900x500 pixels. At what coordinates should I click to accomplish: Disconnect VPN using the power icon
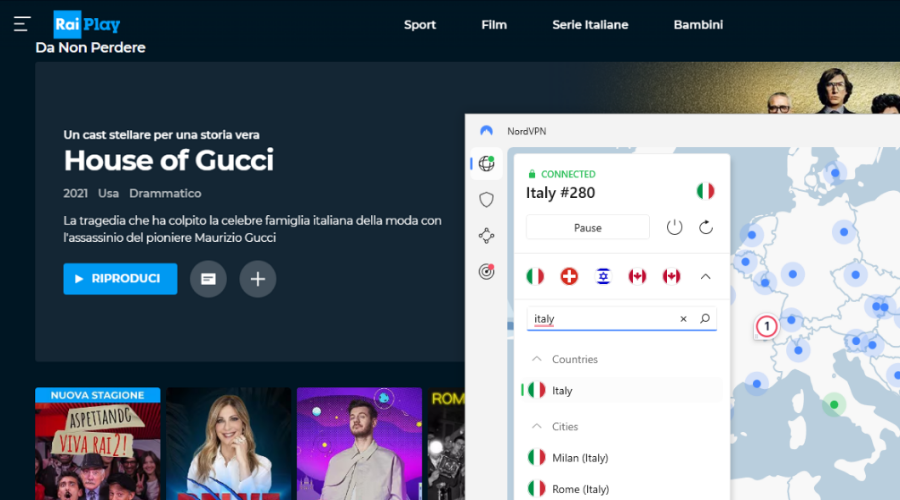click(674, 227)
